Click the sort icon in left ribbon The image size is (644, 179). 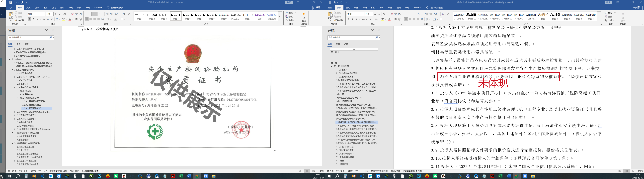pyautogui.click(x=124, y=14)
